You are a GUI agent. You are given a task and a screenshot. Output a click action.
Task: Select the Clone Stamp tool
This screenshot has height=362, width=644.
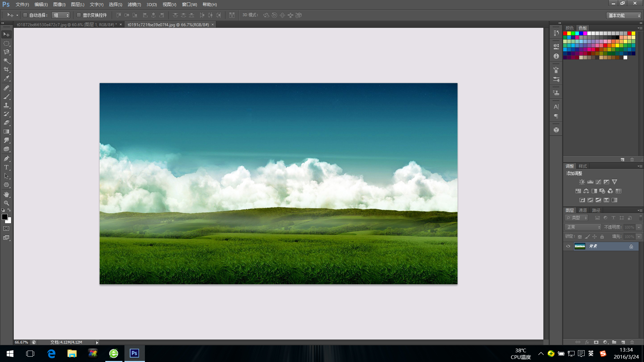pos(6,105)
